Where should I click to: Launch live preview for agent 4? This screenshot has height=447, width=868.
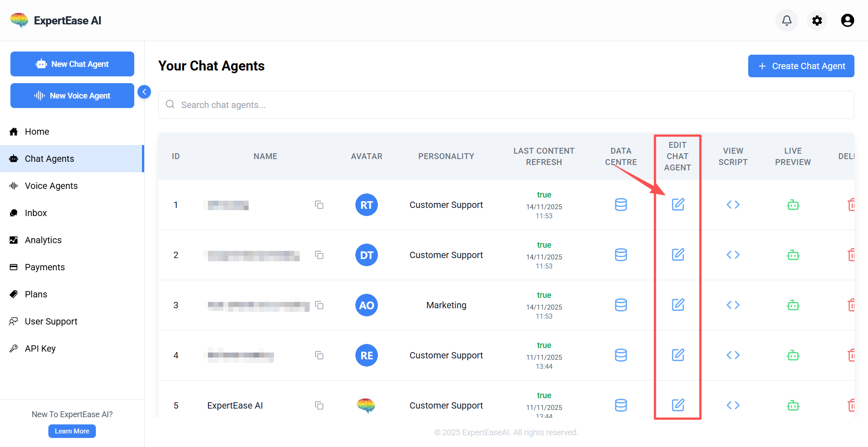793,355
